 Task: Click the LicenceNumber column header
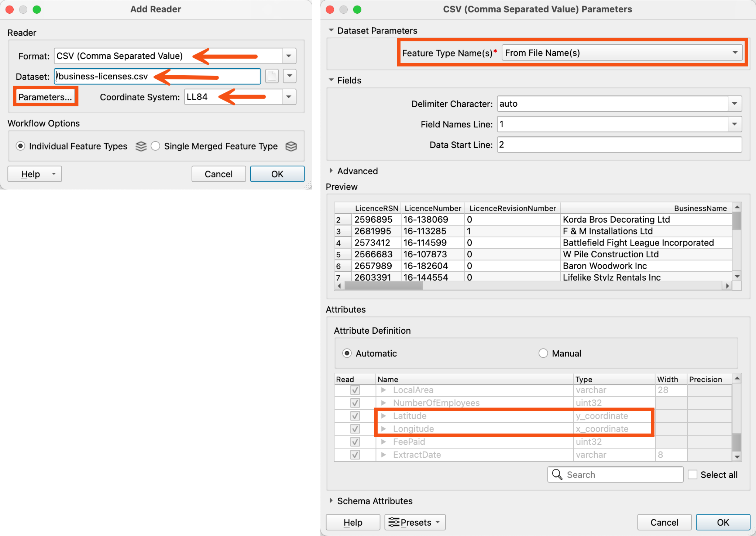point(433,208)
